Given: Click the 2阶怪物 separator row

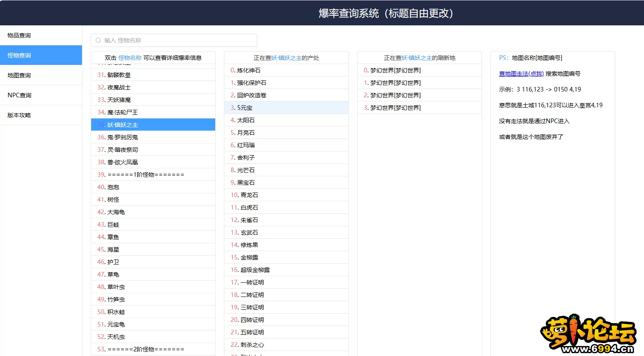Looking at the screenshot, I should coord(153,349).
